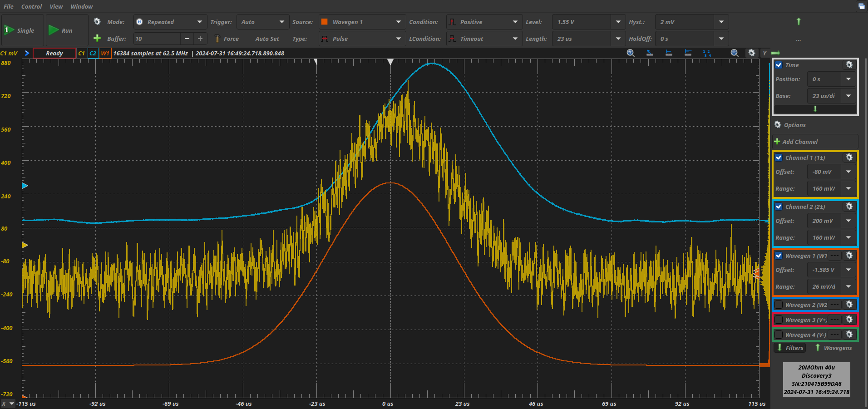868x409 pixels.
Task: Toggle the Time checkbox
Action: point(779,65)
